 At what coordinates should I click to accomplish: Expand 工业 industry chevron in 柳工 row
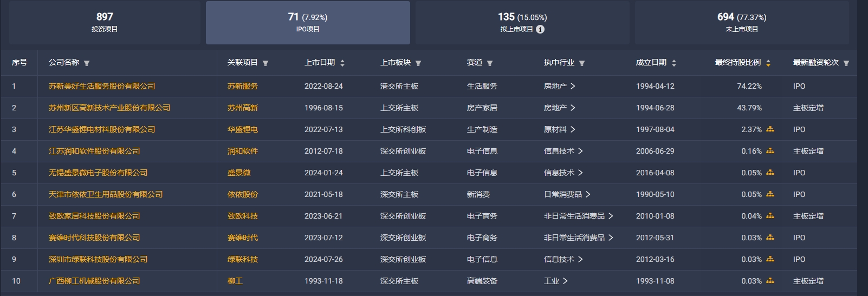[x=565, y=281]
